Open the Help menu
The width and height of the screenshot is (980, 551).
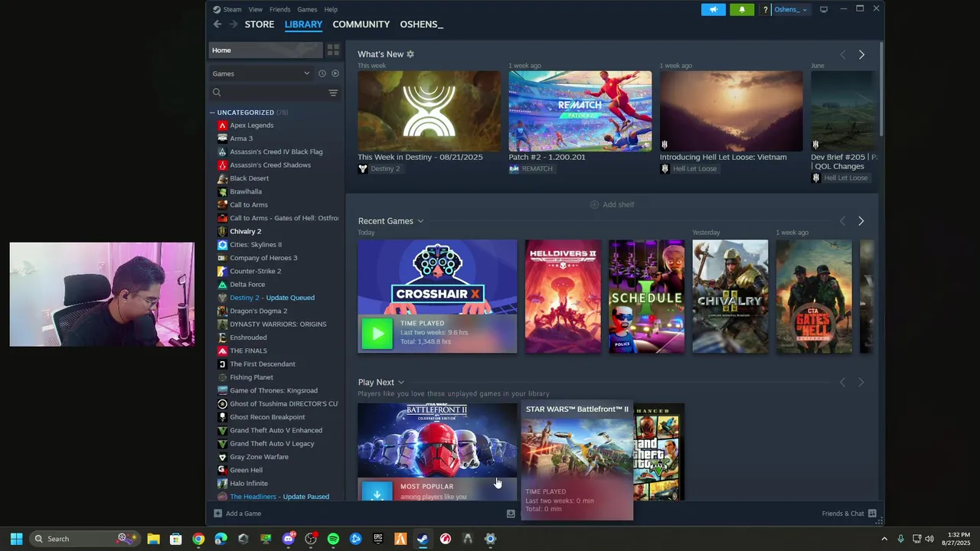(x=331, y=9)
